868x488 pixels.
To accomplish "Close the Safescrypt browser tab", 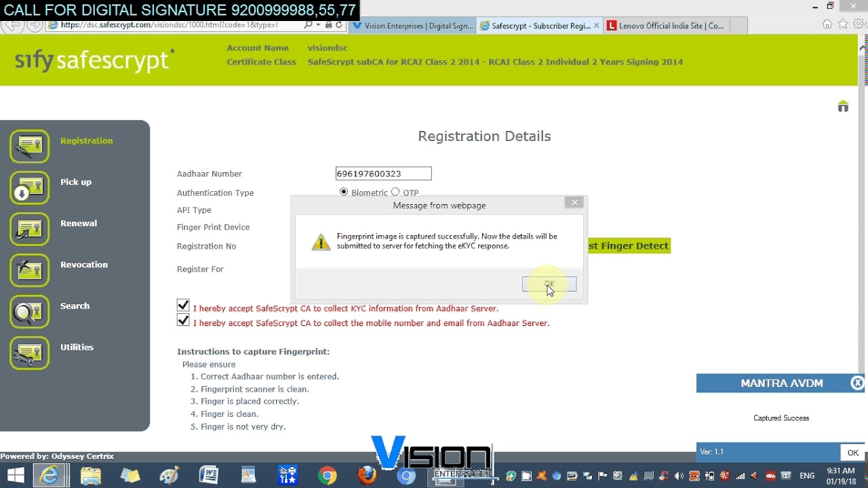I will point(596,26).
